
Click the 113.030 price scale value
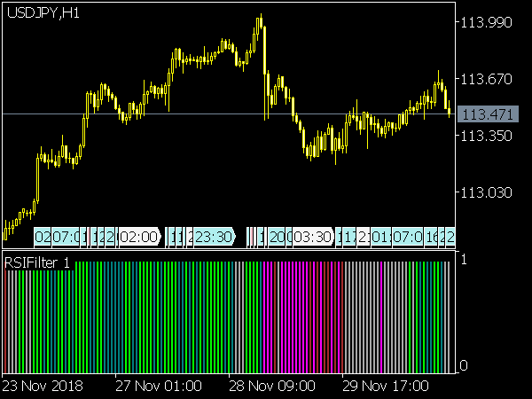click(x=486, y=192)
